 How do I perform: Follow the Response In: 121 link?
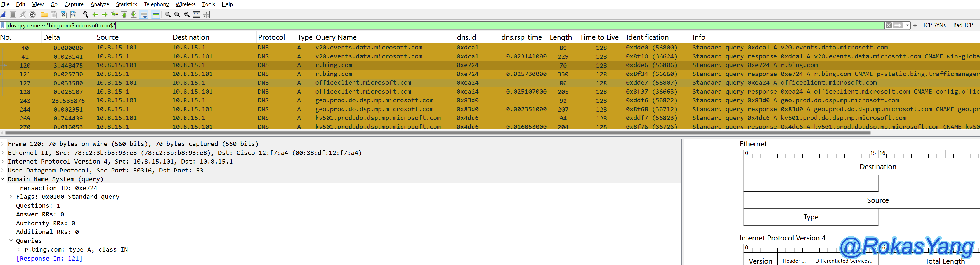(x=49, y=259)
